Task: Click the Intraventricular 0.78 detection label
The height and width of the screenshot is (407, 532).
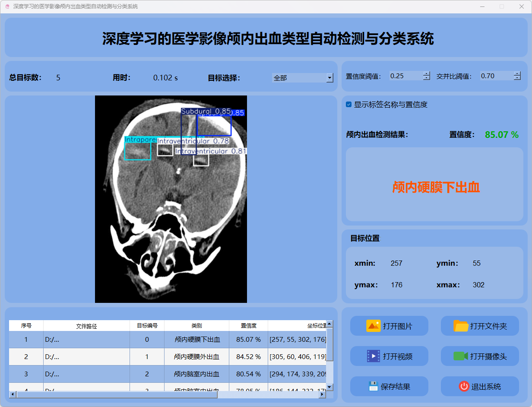Action: tap(193, 141)
